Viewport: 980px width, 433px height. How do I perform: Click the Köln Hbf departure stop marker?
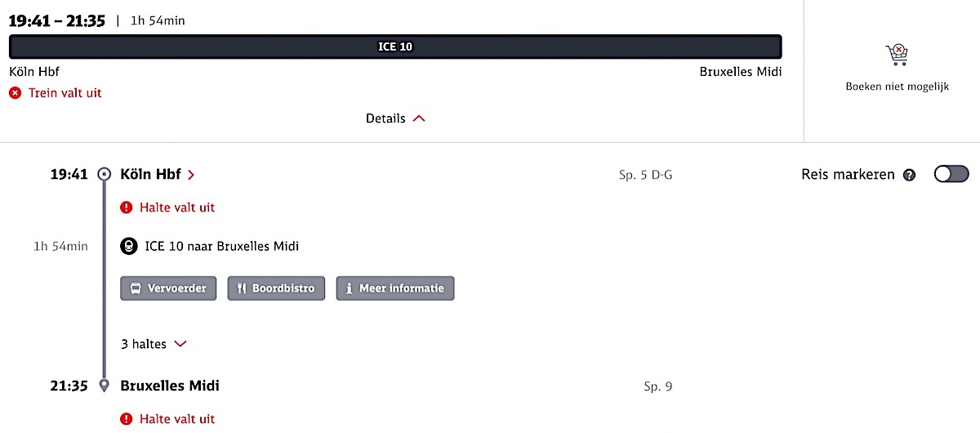tap(104, 174)
